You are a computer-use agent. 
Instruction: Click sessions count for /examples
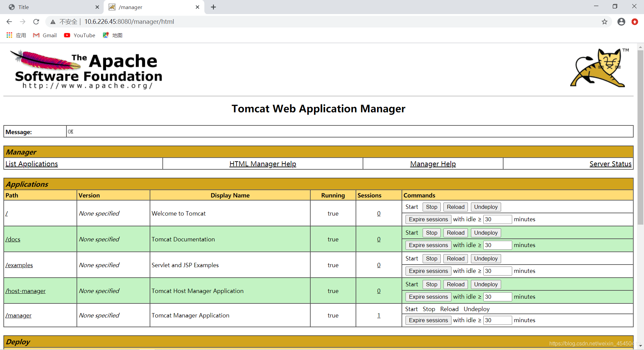pos(379,265)
